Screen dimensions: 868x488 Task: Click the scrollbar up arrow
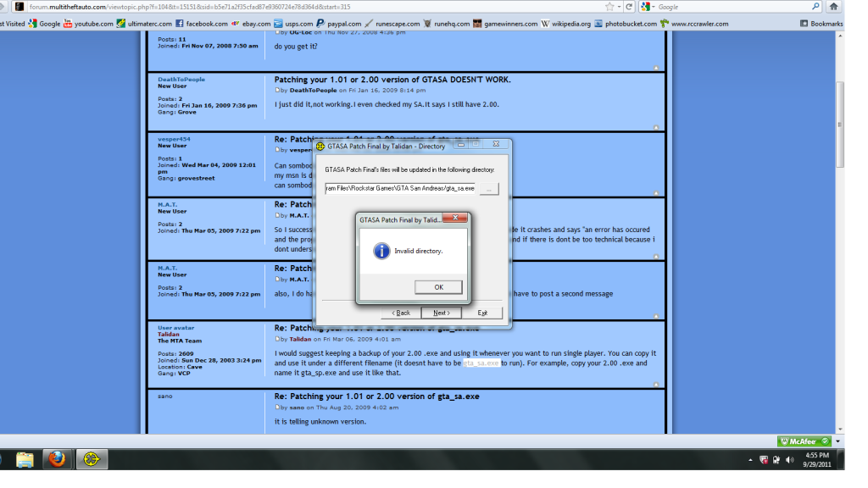click(840, 36)
